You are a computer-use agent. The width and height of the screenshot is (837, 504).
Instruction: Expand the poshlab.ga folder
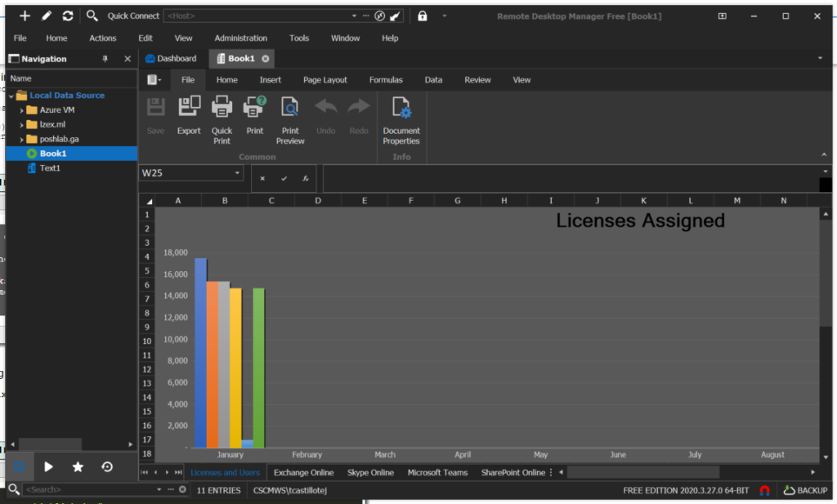tap(22, 139)
